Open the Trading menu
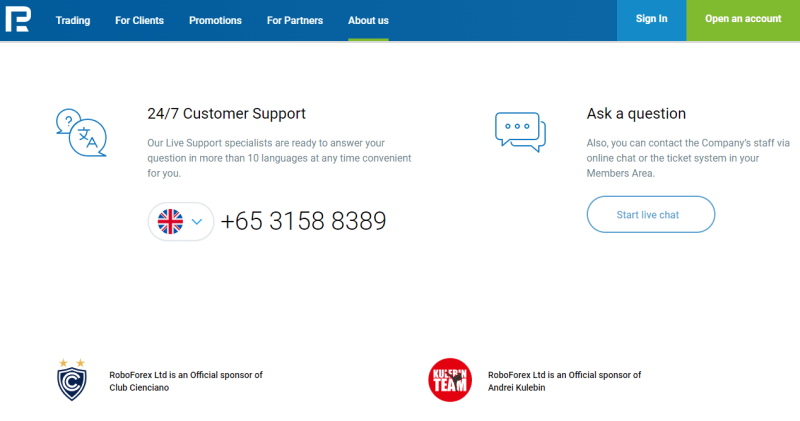This screenshot has height=421, width=800. [x=73, y=20]
